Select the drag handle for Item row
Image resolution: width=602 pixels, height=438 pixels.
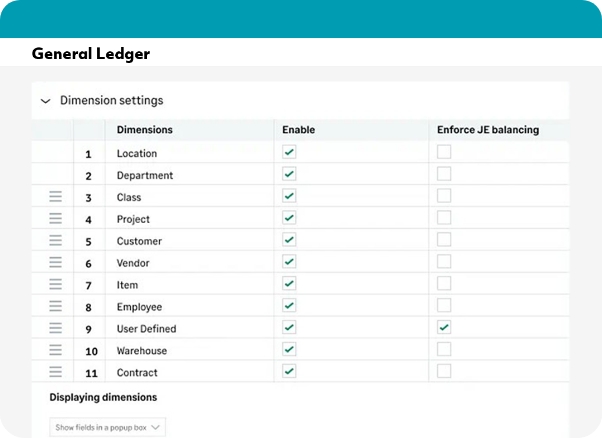click(x=56, y=285)
